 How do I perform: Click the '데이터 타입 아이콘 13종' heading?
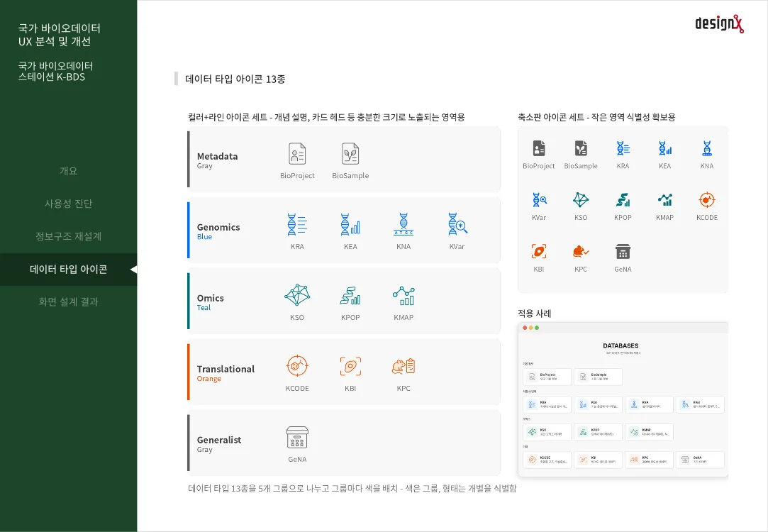(235, 79)
